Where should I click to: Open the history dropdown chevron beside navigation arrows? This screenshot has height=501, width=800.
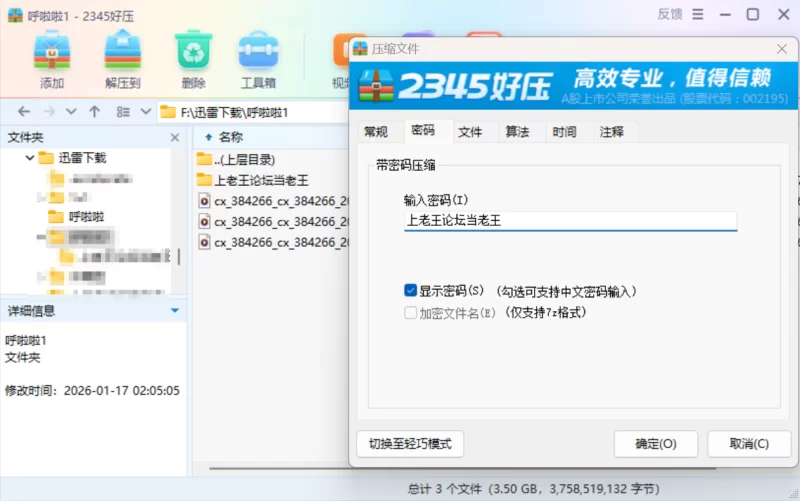(x=71, y=112)
